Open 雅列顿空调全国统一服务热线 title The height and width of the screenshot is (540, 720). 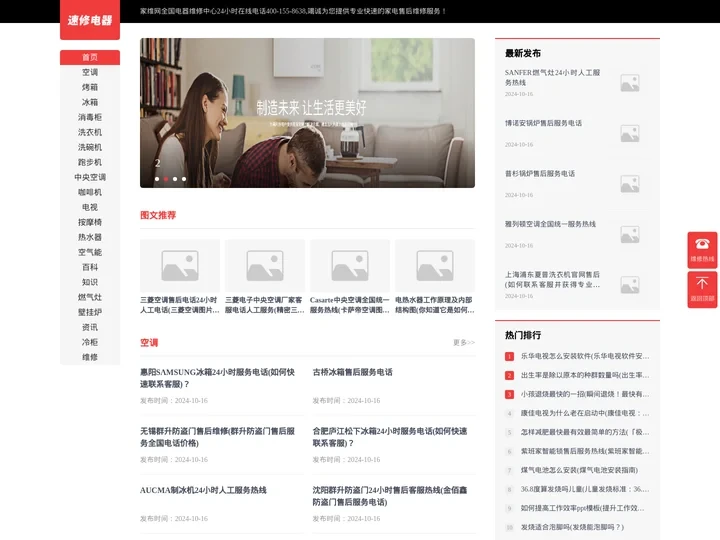pyautogui.click(x=550, y=224)
